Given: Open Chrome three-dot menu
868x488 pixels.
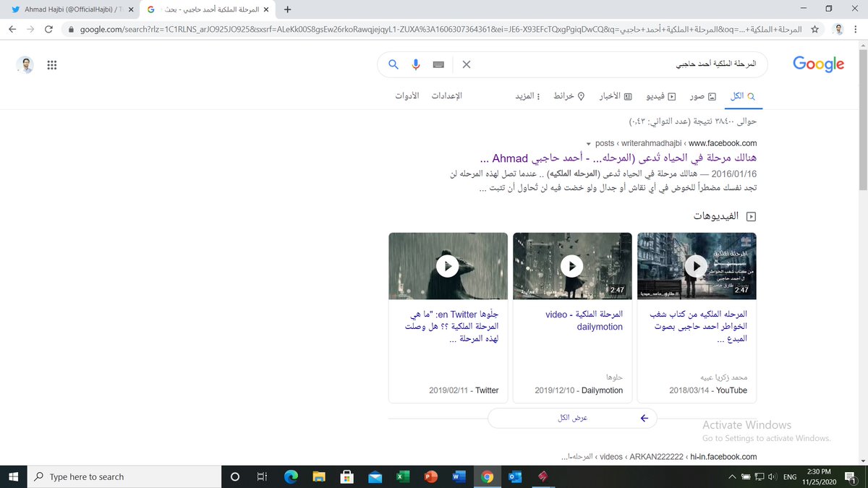Looking at the screenshot, I should coord(856,29).
